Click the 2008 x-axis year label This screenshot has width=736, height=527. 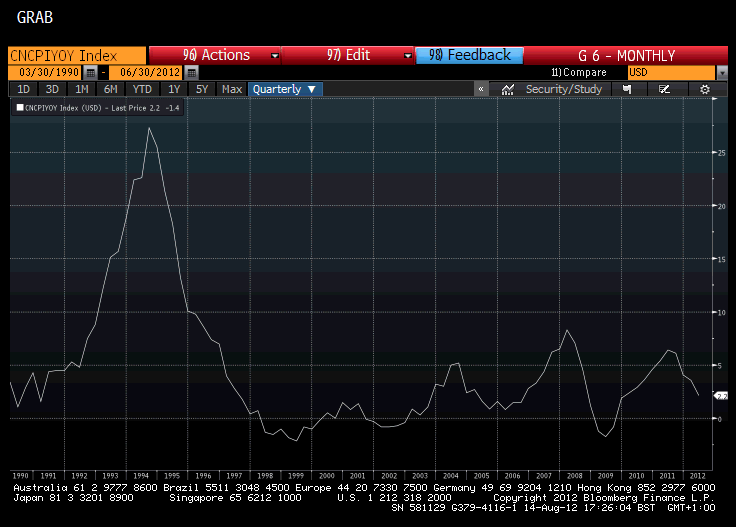coord(575,475)
